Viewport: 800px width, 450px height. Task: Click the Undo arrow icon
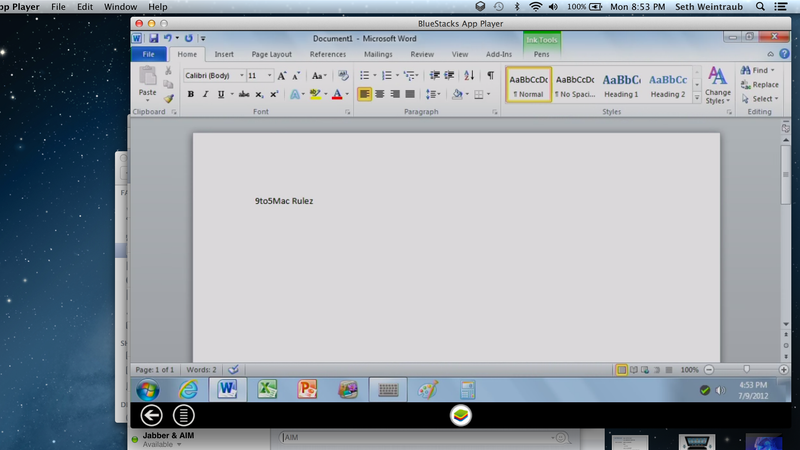[167, 38]
